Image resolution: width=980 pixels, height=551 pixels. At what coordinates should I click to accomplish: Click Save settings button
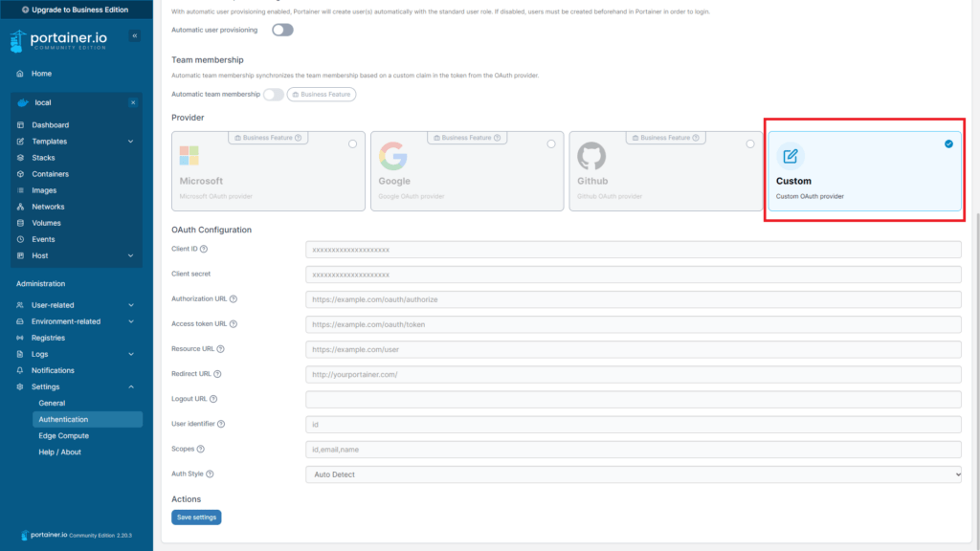coord(196,518)
